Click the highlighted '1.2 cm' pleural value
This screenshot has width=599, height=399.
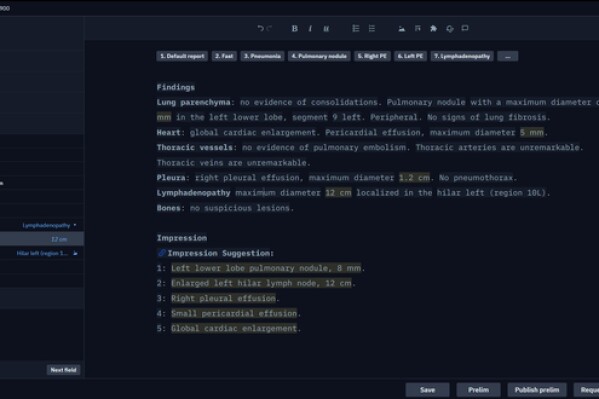click(414, 178)
